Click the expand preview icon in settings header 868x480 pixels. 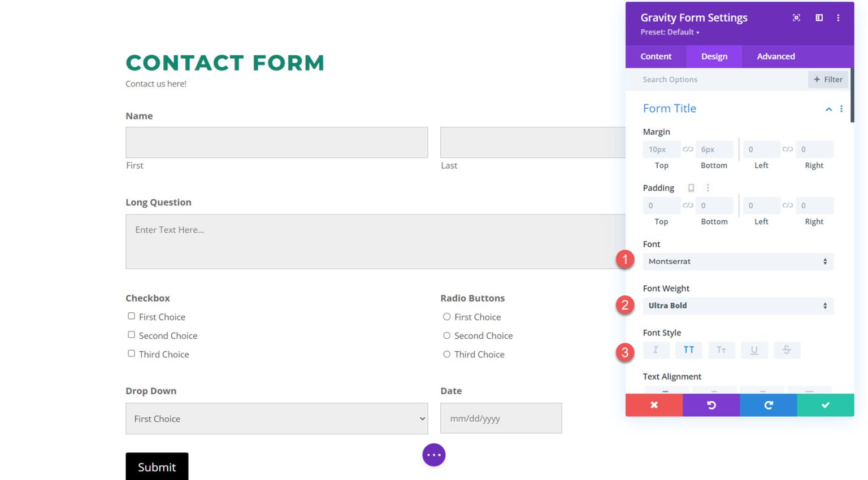pyautogui.click(x=796, y=18)
